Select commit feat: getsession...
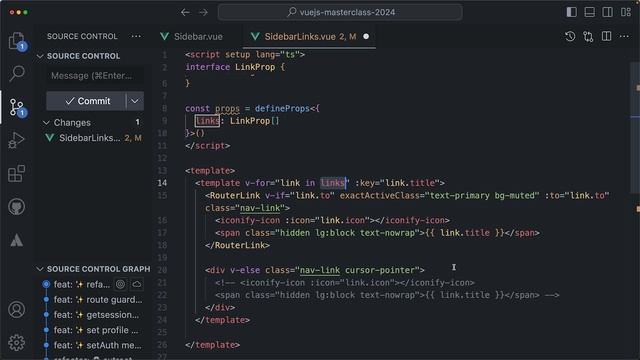 (x=96, y=315)
